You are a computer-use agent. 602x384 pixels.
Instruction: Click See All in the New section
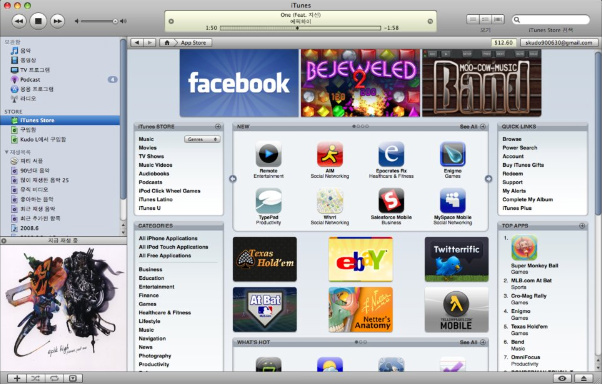click(x=468, y=126)
